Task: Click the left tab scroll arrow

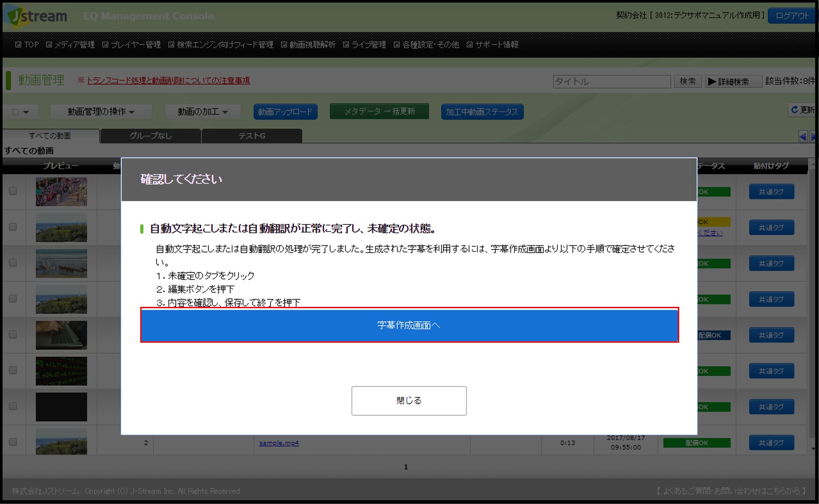Action: pyautogui.click(x=803, y=137)
